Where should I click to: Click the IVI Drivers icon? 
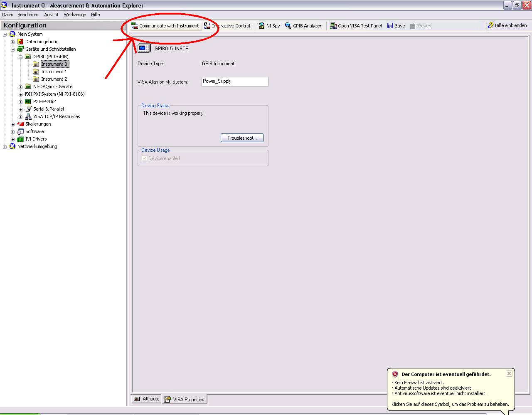[20, 139]
